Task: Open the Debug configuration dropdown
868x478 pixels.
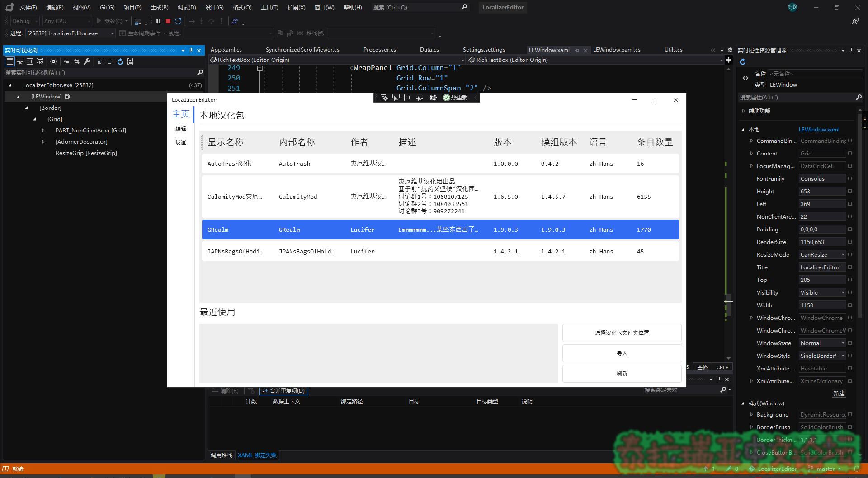Action: tap(25, 21)
